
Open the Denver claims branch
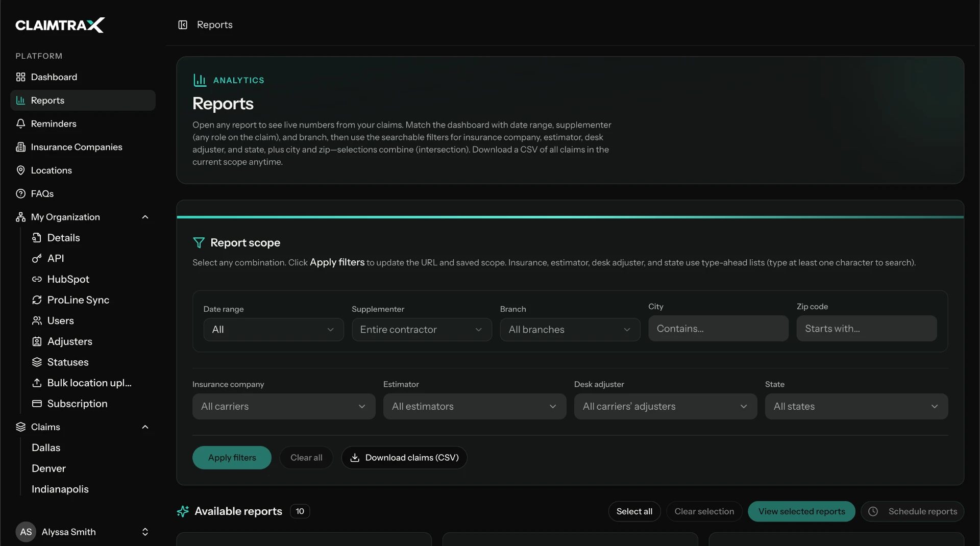48,468
